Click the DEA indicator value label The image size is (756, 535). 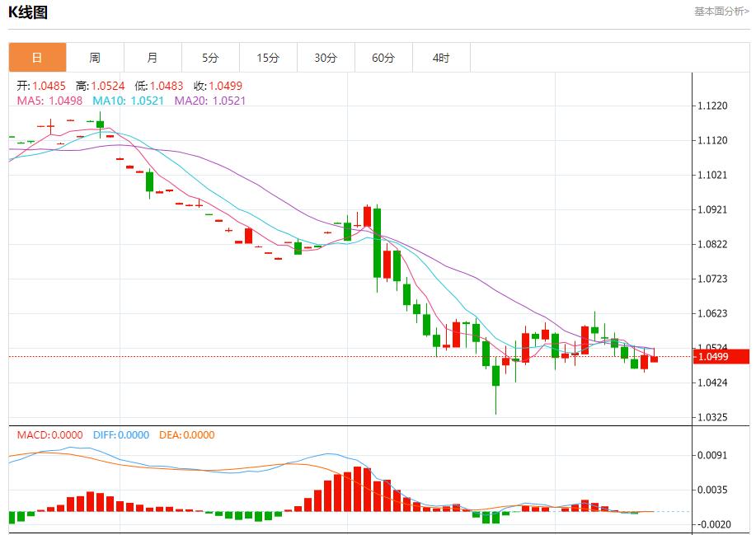click(x=186, y=435)
